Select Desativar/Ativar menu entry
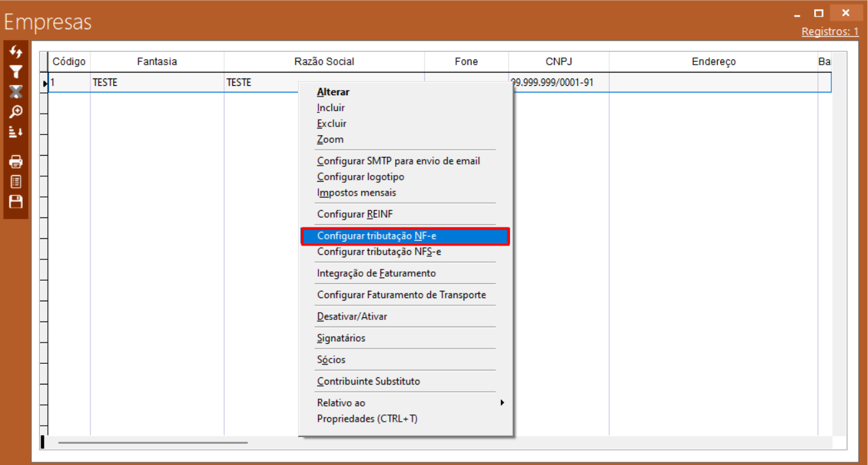868x465 pixels. 352,317
